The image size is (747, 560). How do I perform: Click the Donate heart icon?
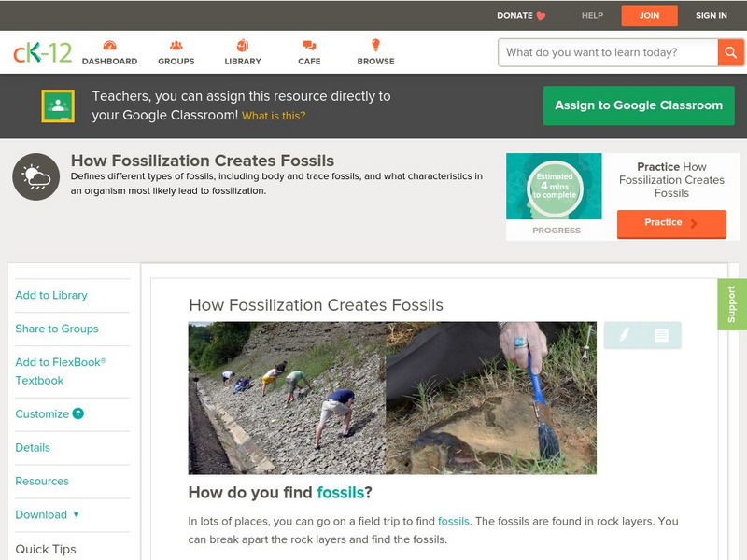(541, 16)
